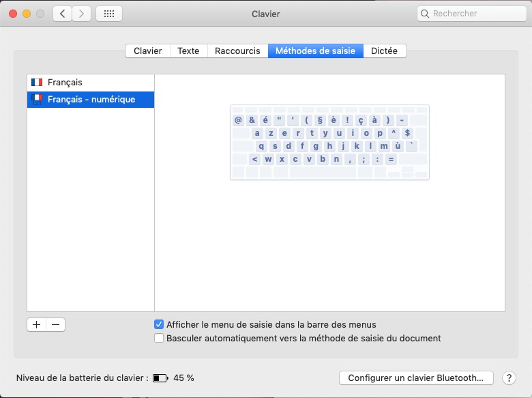The width and height of the screenshot is (532, 398).
Task: Select the Méthodes de saisie tab
Action: click(x=316, y=51)
